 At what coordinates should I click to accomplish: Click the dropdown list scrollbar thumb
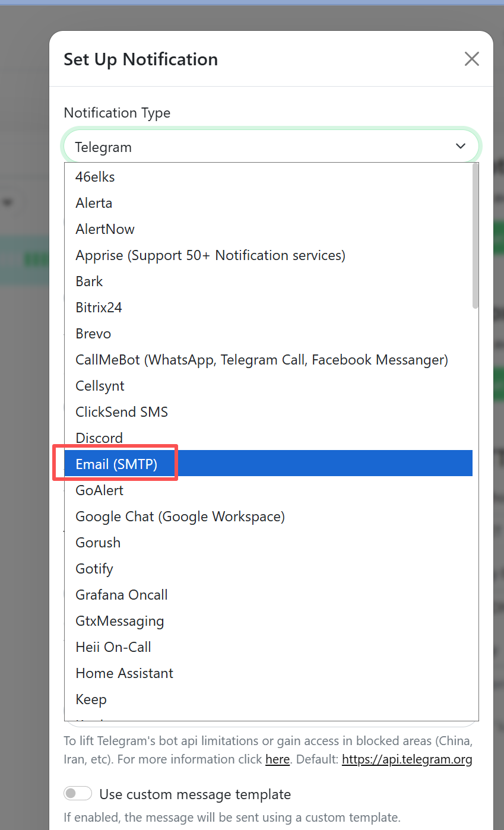(475, 237)
